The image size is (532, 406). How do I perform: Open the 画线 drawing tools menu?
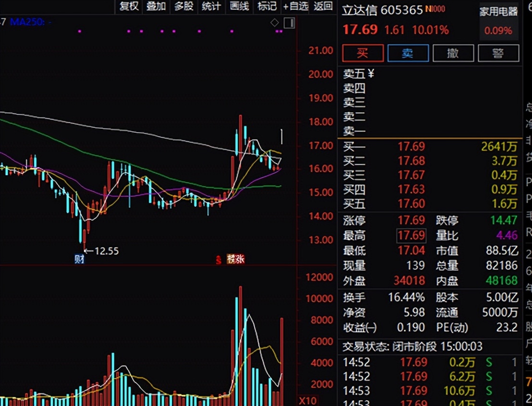click(239, 6)
